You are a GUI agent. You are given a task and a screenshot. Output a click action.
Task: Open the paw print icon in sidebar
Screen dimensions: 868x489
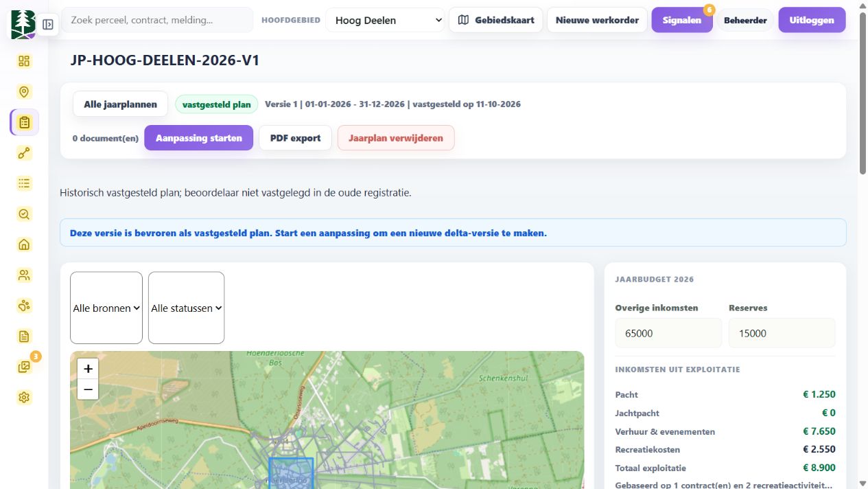25,306
